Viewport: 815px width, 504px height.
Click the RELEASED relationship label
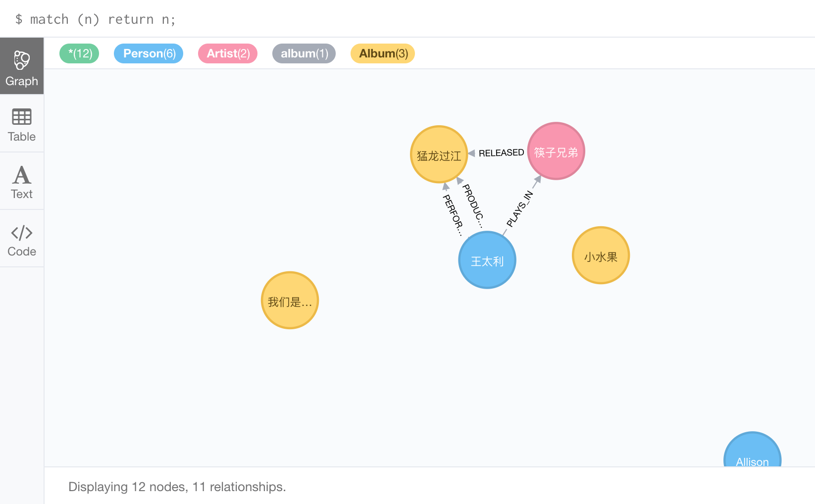pos(501,153)
